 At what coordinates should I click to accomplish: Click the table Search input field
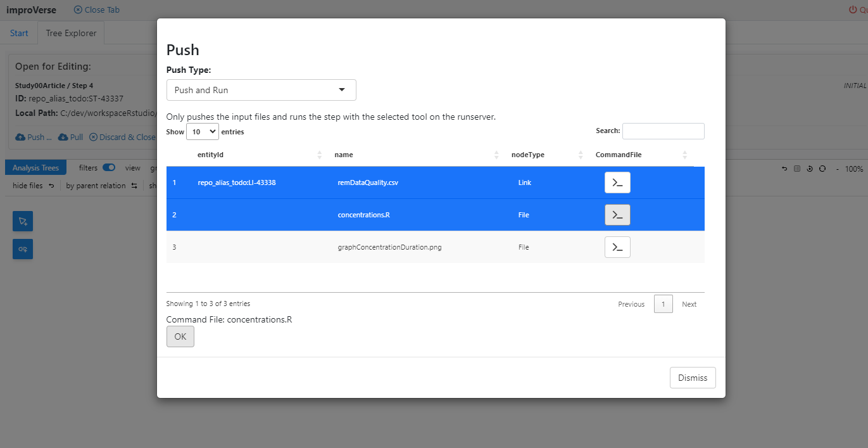pos(663,131)
